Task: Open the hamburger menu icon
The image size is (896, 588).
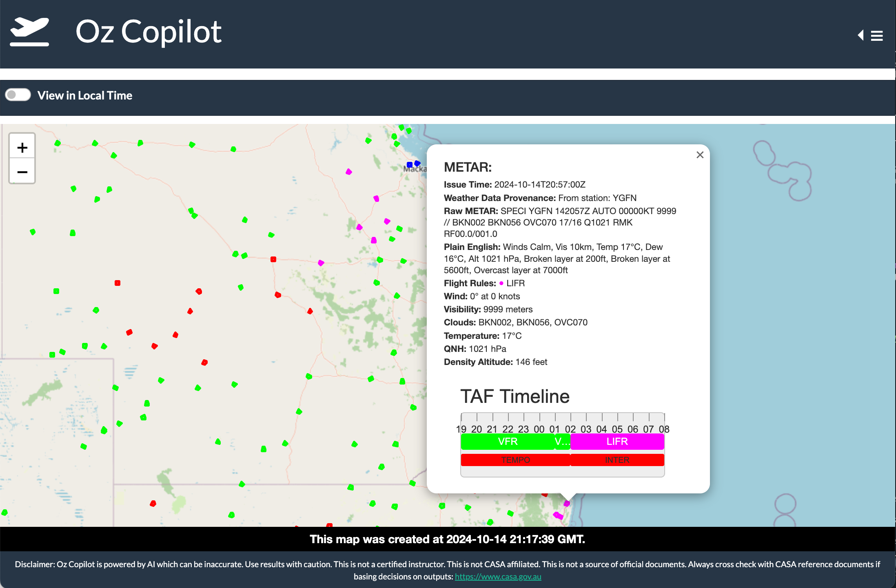Action: point(877,36)
